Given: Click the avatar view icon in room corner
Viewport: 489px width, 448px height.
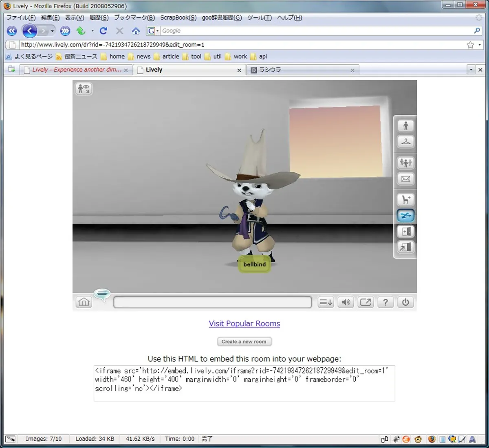Looking at the screenshot, I should [84, 88].
